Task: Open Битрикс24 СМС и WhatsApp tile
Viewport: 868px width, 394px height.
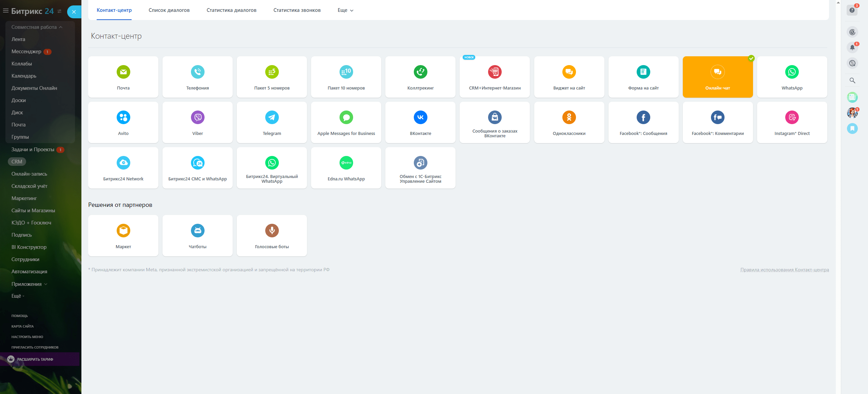Action: coord(197,168)
